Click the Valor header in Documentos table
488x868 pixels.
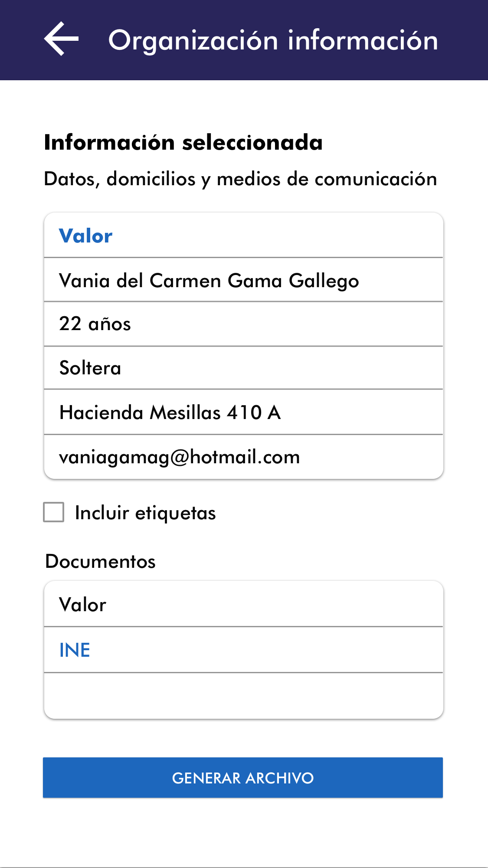point(83,605)
